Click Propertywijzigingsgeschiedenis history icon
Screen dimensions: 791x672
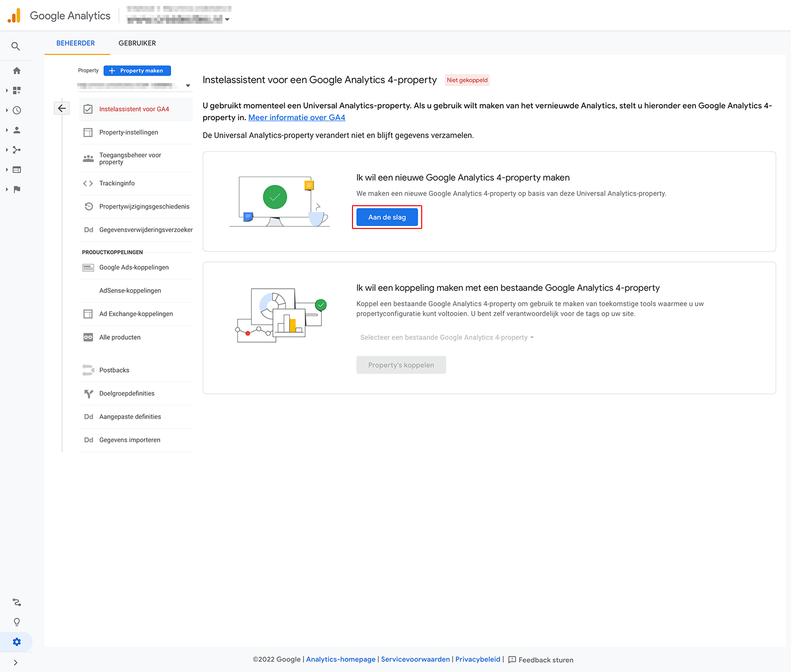(88, 207)
